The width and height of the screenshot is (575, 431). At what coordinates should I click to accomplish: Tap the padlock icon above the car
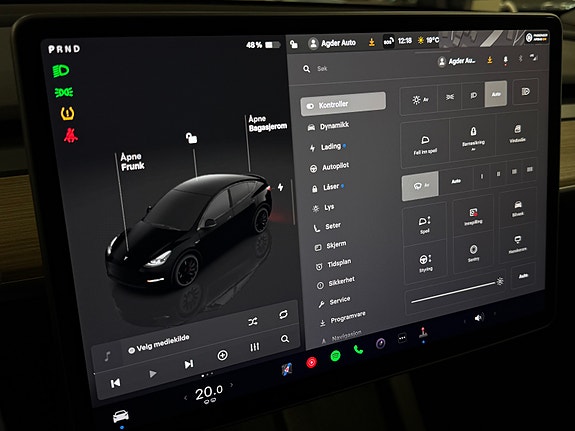click(x=191, y=138)
